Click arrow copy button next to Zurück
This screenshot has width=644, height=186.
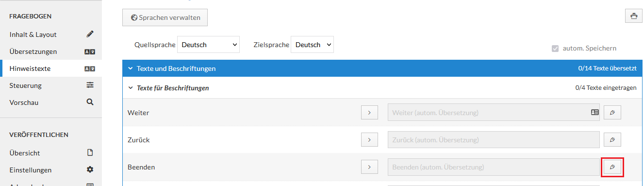pyautogui.click(x=369, y=140)
